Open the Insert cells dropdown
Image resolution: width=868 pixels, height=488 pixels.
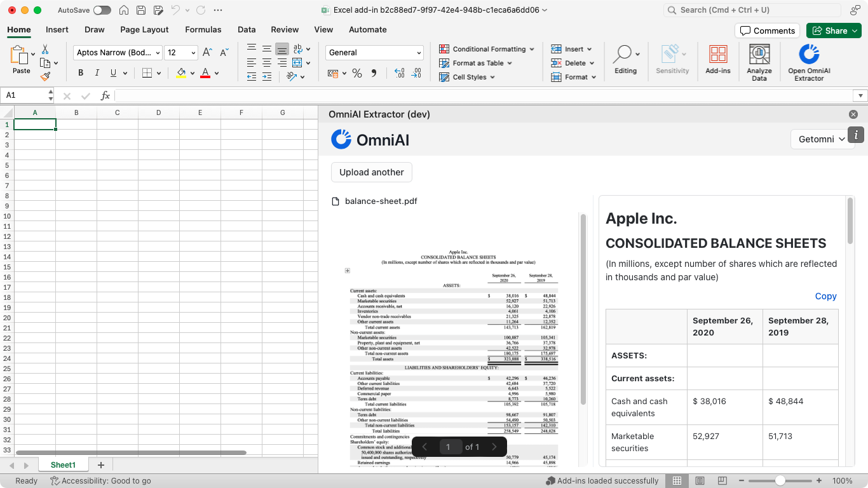(571, 49)
